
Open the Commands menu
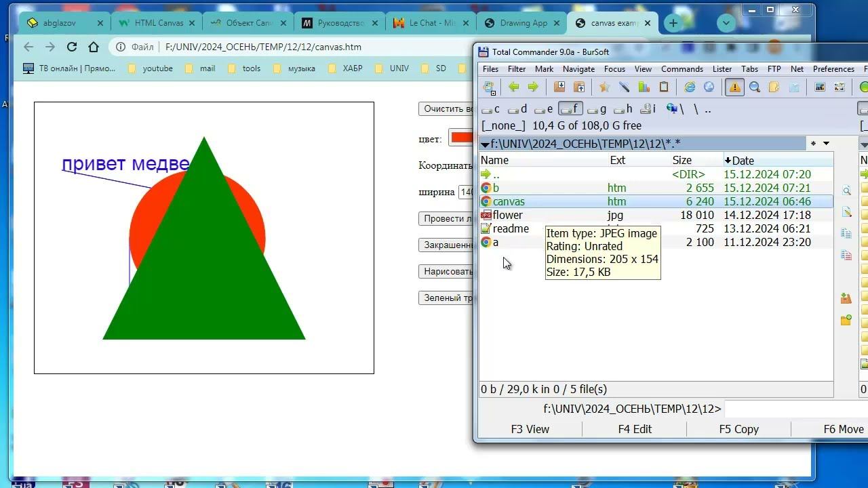[x=682, y=69]
